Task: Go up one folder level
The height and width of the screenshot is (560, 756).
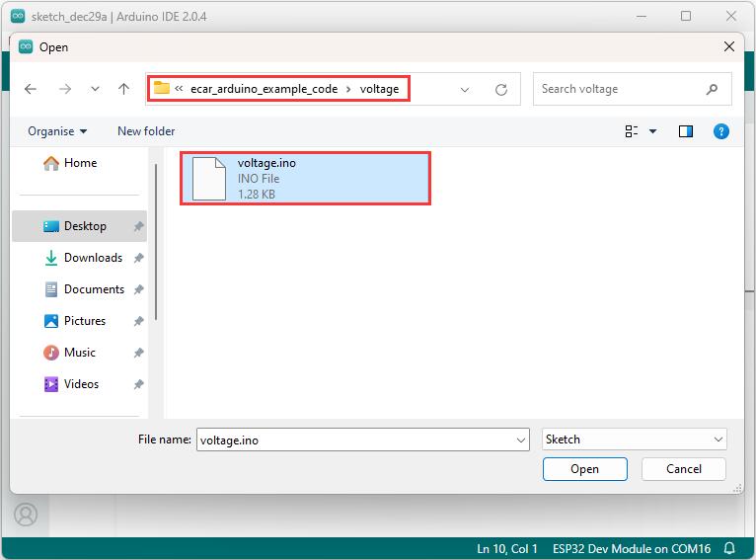Action: point(124,89)
